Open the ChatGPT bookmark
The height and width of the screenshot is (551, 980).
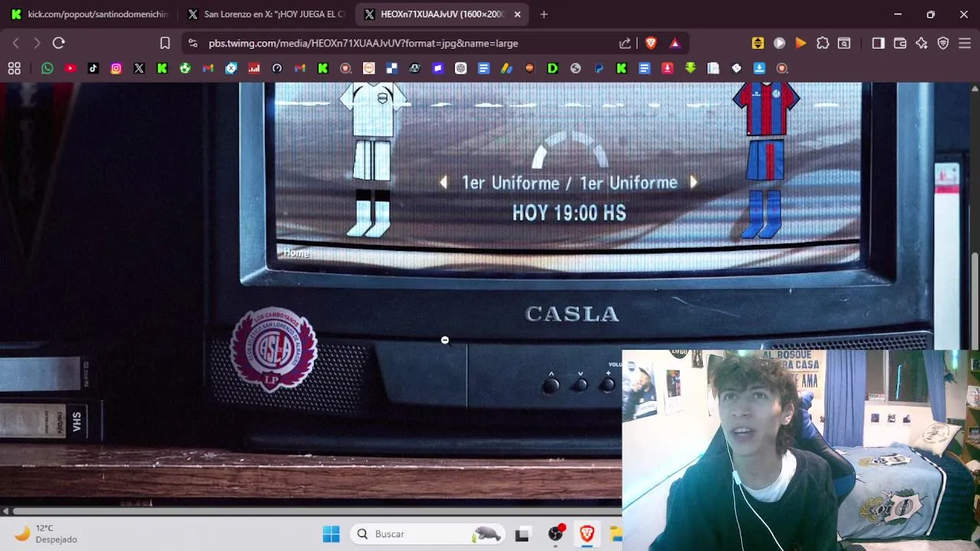461,68
